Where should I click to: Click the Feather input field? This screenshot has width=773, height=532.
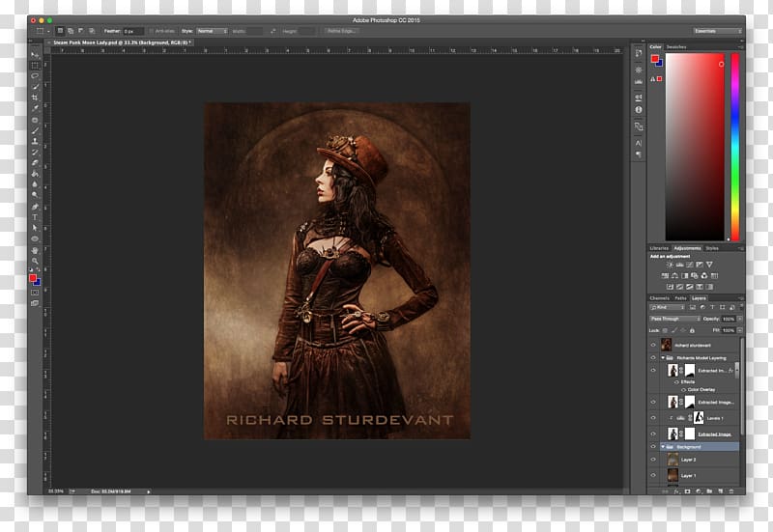click(x=133, y=31)
